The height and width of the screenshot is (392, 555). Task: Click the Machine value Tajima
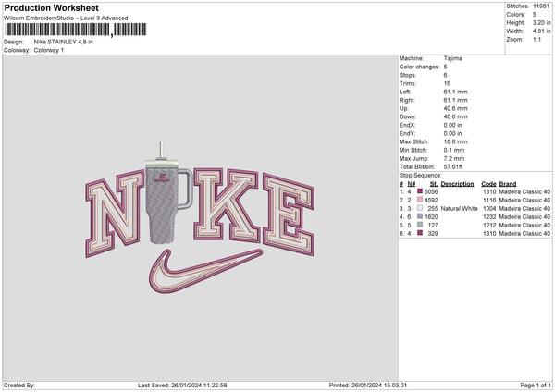point(452,58)
